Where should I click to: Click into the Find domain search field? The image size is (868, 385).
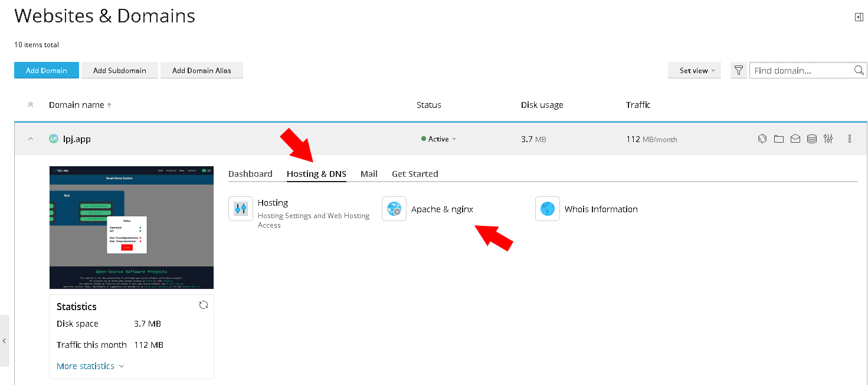pos(801,71)
